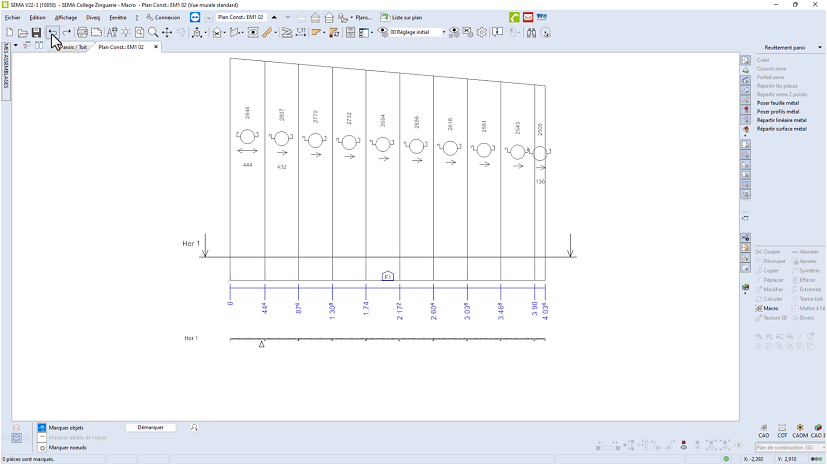Click the CAO mode icon

(764, 428)
